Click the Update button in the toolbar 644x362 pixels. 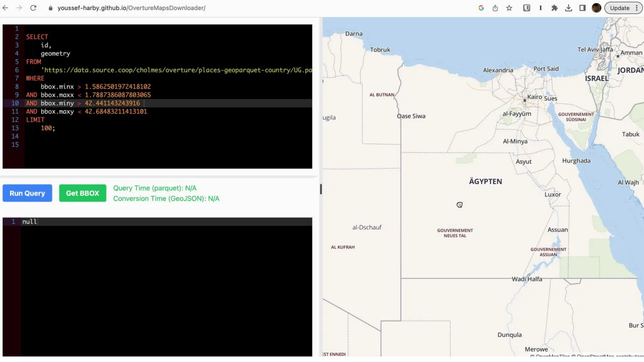(x=619, y=8)
